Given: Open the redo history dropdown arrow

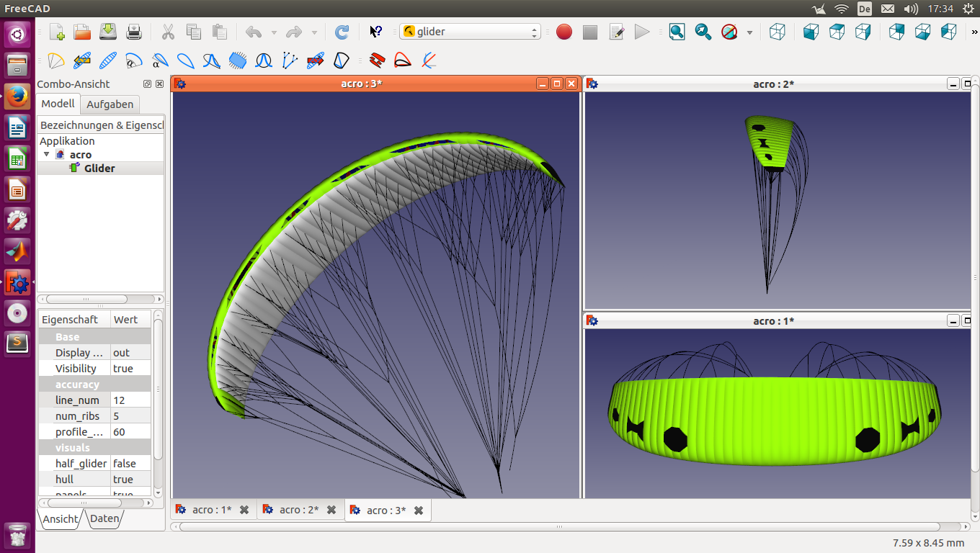Looking at the screenshot, I should click(x=314, y=32).
